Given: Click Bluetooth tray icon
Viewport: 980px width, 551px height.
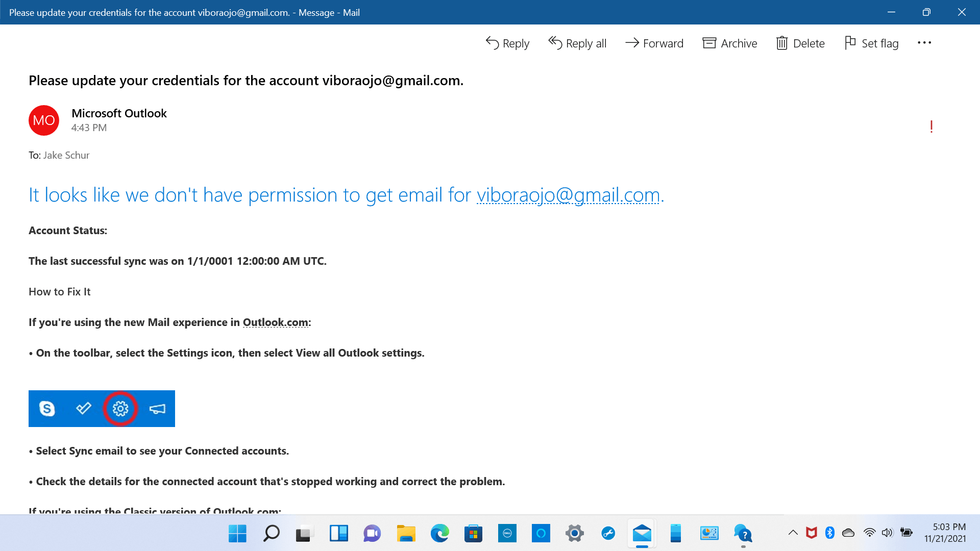Looking at the screenshot, I should click(x=830, y=533).
